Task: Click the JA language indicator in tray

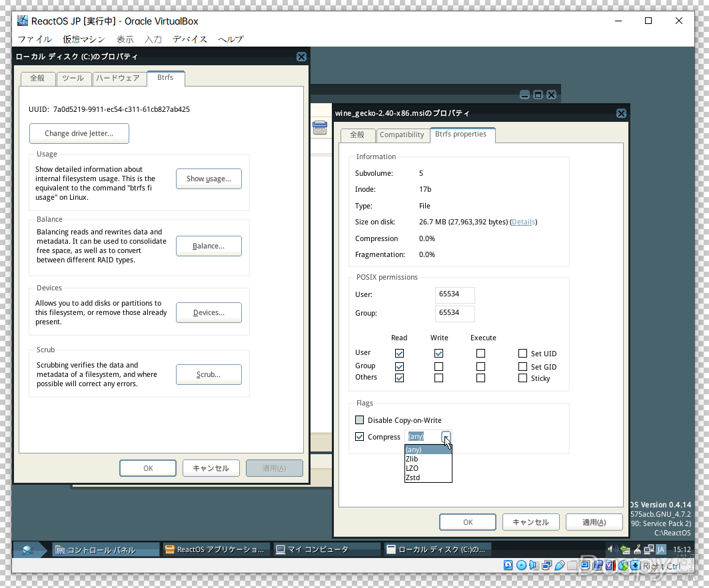Action: (660, 549)
